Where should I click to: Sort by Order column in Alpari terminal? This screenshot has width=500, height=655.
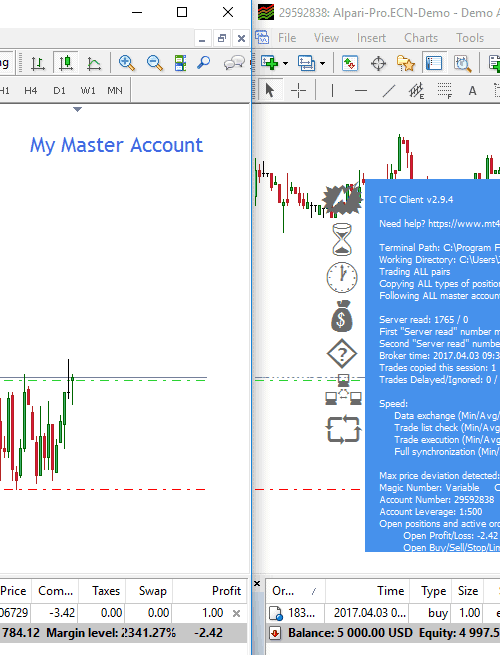coord(295,591)
